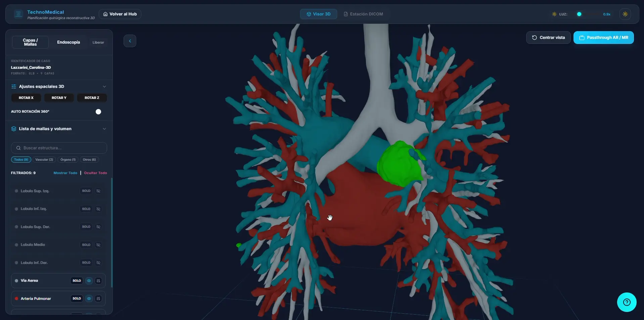
Task: Solo the Lobulo Inf. Der. layer
Action: (86, 263)
